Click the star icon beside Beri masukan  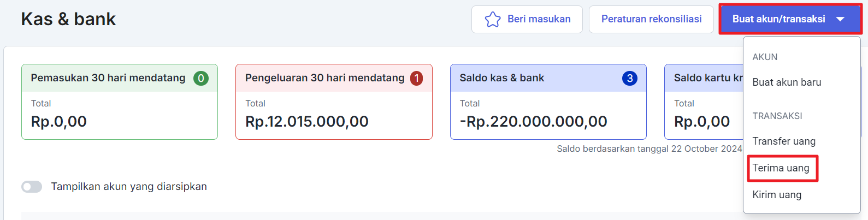pyautogui.click(x=493, y=19)
